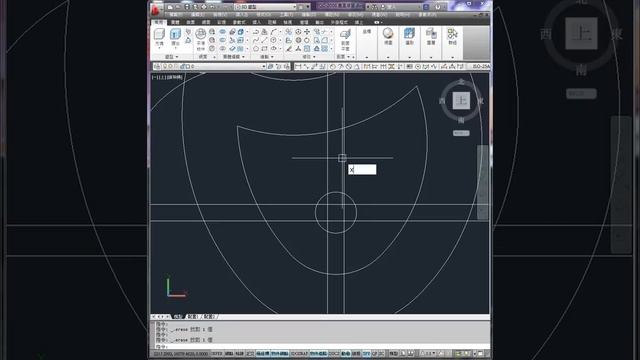The height and width of the screenshot is (360, 640).
Task: Click the Open file quick access icon
Action: (178, 7)
